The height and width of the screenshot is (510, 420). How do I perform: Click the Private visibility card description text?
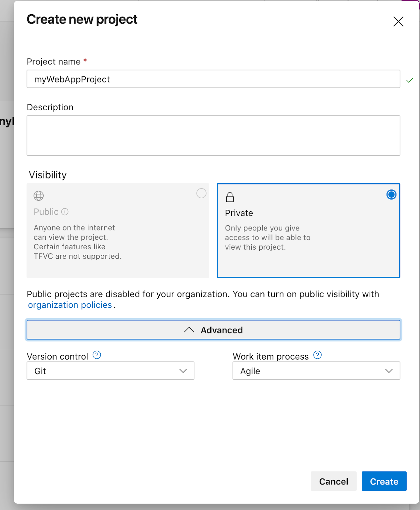point(267,237)
